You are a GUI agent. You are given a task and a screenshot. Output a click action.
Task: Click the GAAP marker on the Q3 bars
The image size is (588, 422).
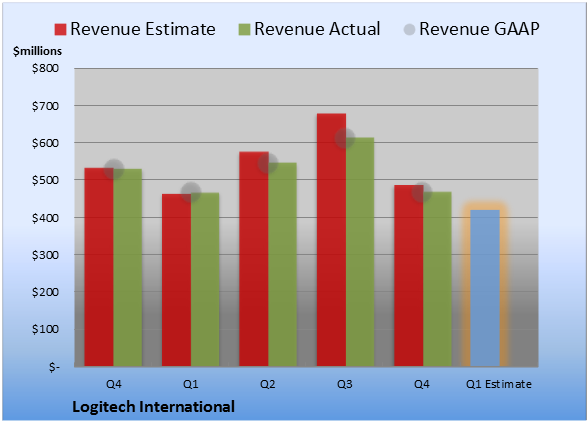click(x=345, y=138)
